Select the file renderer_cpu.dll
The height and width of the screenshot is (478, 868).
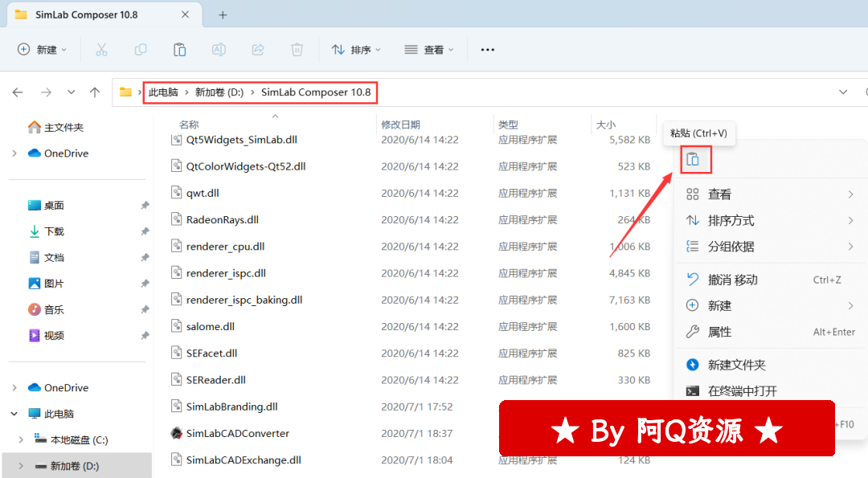point(225,246)
